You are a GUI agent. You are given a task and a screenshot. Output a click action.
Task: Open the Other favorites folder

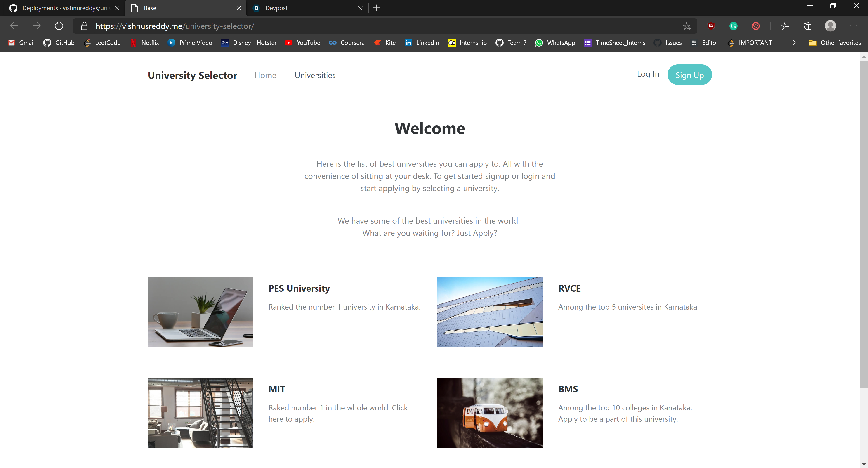pos(835,43)
